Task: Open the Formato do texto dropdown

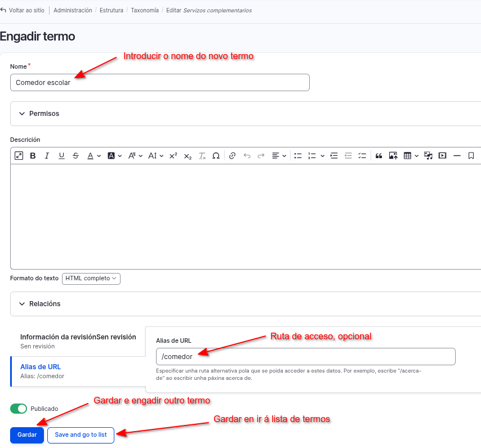Action: click(91, 279)
